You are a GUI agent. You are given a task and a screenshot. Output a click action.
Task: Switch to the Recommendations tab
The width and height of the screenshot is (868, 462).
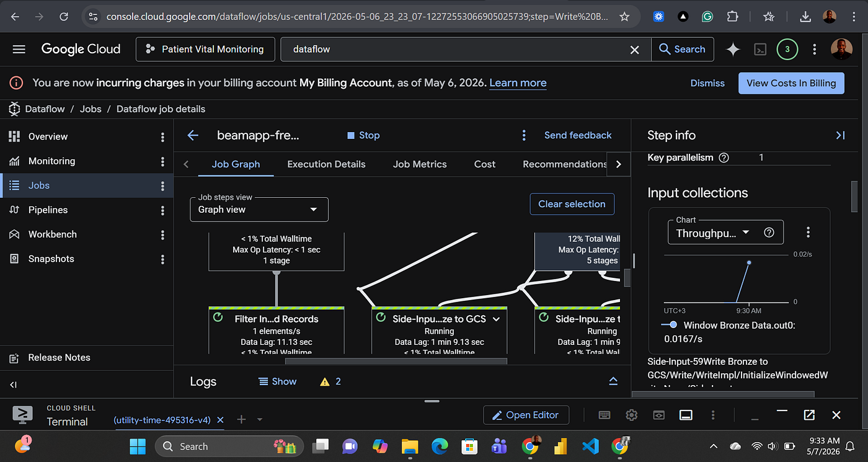(564, 164)
